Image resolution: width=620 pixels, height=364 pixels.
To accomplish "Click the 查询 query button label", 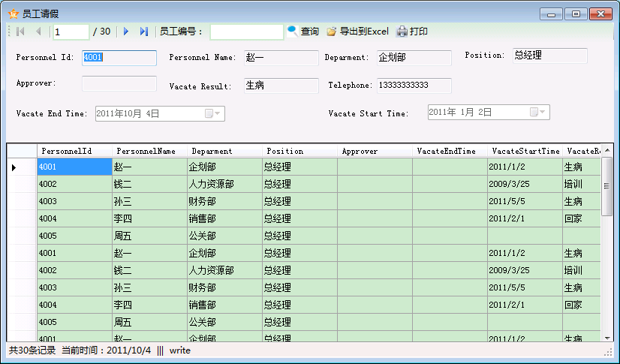I will click(x=309, y=32).
